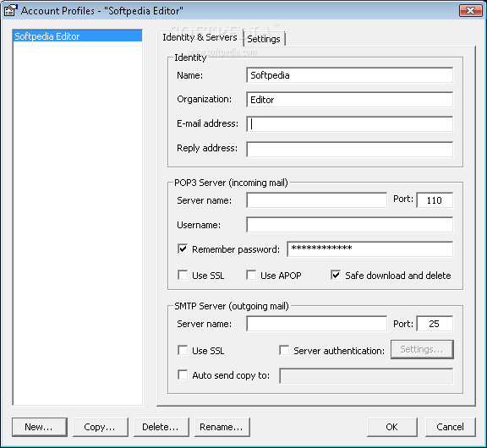Enable Auto send copy to checkbox
This screenshot has width=487, height=448.
click(x=183, y=374)
